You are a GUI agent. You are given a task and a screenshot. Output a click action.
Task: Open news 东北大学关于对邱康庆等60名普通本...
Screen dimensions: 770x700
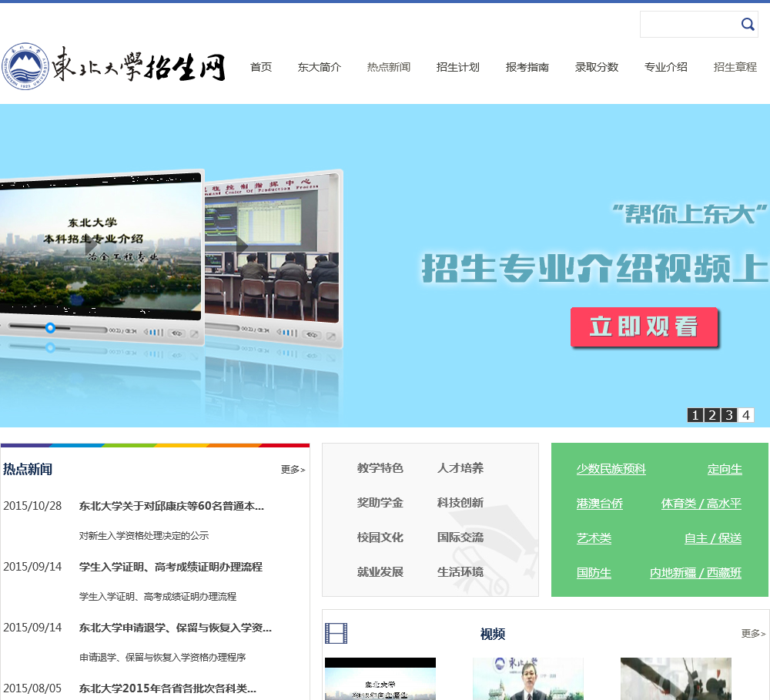[172, 506]
